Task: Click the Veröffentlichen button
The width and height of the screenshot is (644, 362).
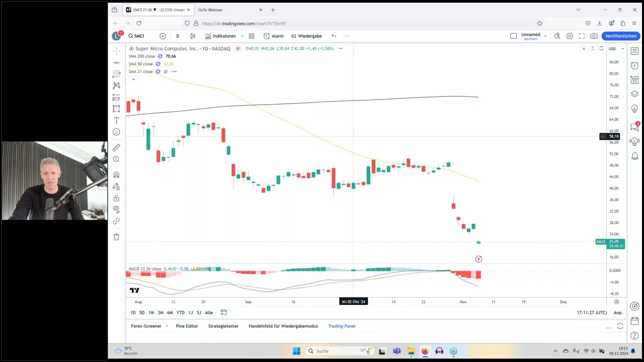Action: tap(621, 36)
